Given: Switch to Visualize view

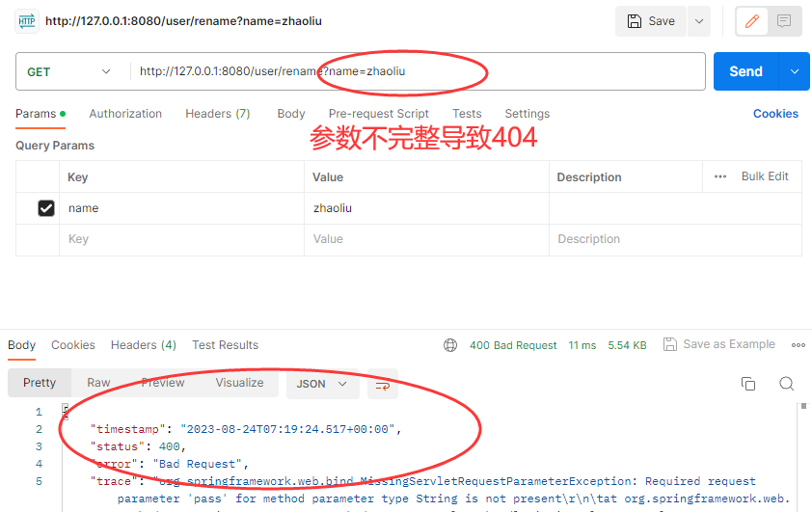Looking at the screenshot, I should coord(239,383).
